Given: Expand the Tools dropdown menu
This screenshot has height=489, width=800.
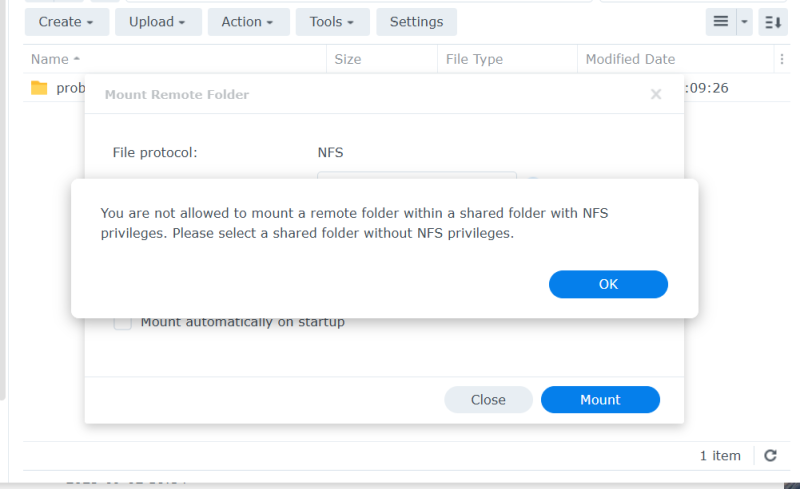Looking at the screenshot, I should coord(332,22).
